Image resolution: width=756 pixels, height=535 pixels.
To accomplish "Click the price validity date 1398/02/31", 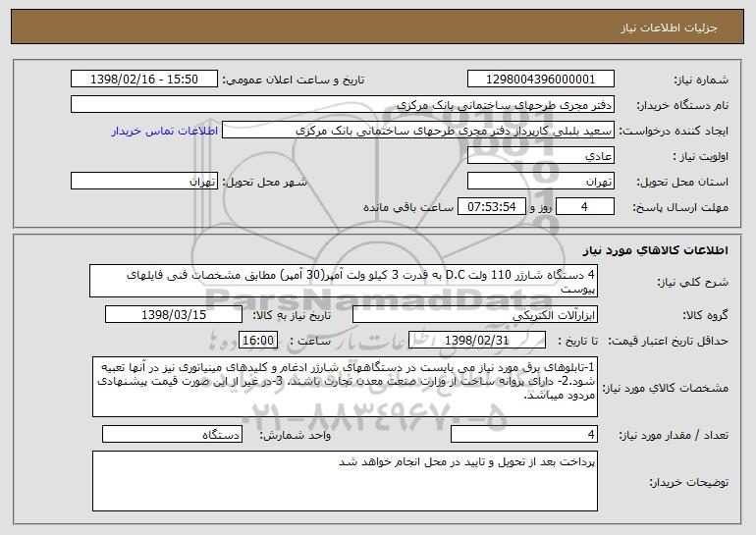I will (x=477, y=341).
